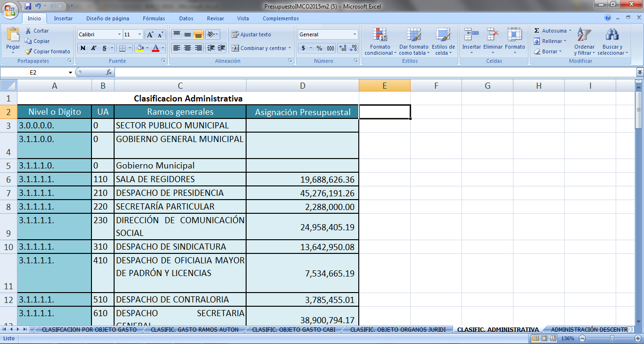Open Estilos de celda gallery
The width and height of the screenshot is (644, 344).
coord(443,42)
